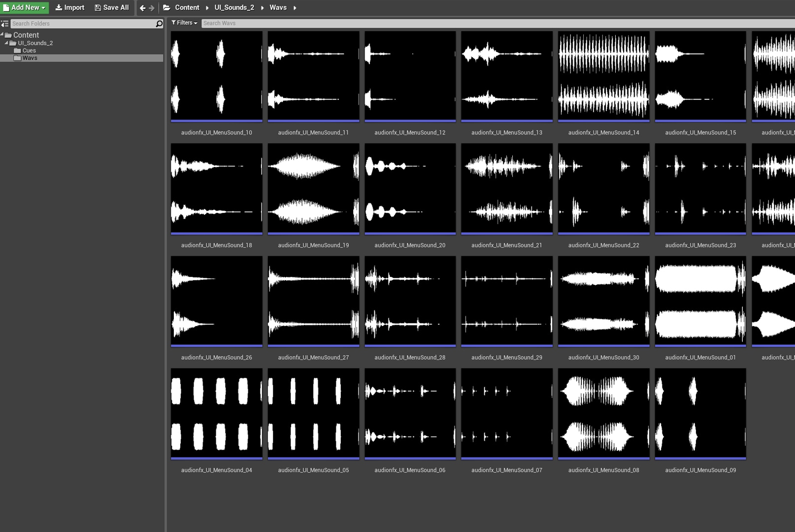
Task: Open the Filters dropdown
Action: pyautogui.click(x=195, y=23)
